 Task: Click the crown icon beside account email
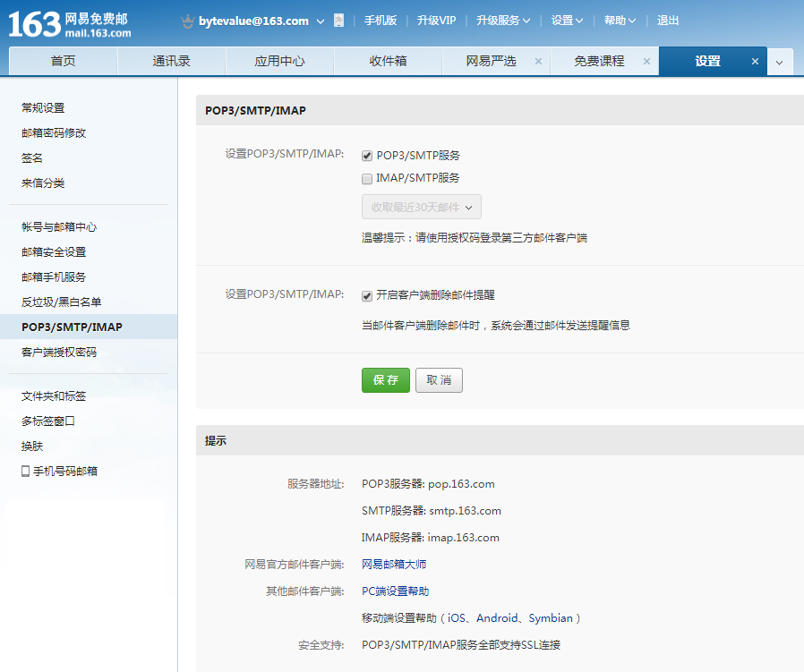coord(187,21)
